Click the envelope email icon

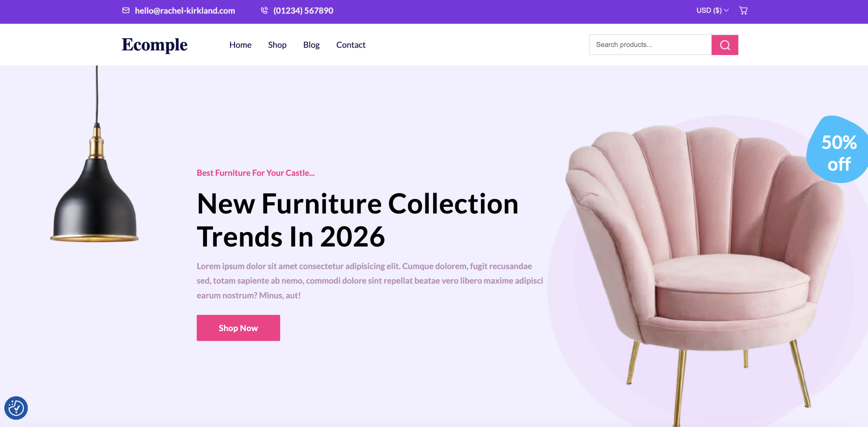(126, 11)
